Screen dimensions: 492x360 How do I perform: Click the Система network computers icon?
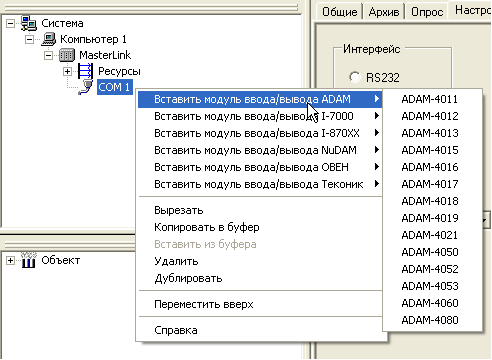(29, 23)
